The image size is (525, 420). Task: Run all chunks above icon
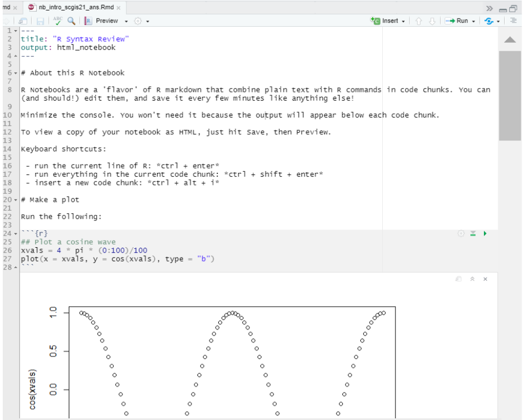click(473, 234)
